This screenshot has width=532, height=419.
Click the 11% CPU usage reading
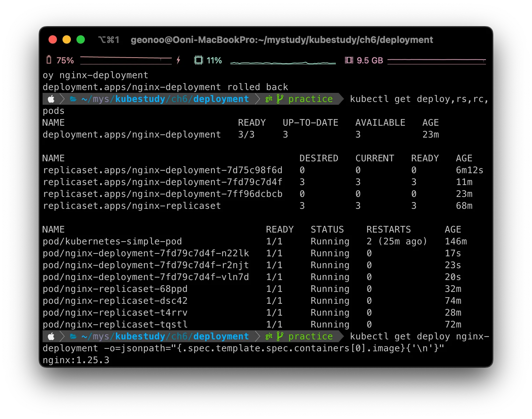(x=214, y=60)
